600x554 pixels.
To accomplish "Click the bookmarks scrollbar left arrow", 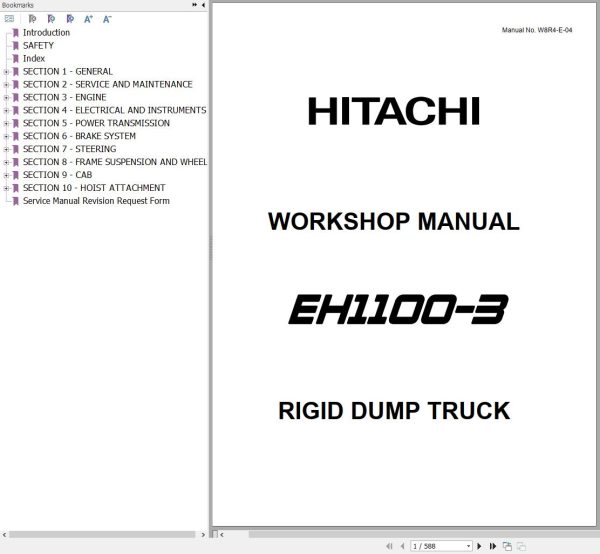I will 4,534.
